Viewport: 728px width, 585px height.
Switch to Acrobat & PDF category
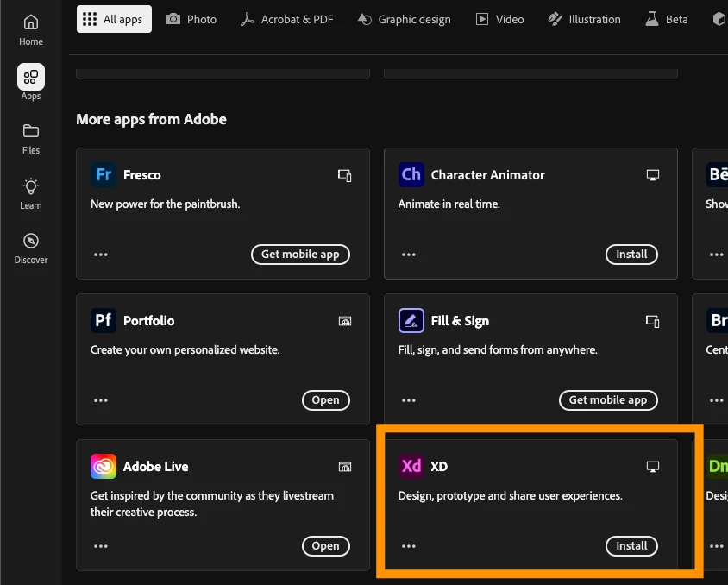[286, 19]
